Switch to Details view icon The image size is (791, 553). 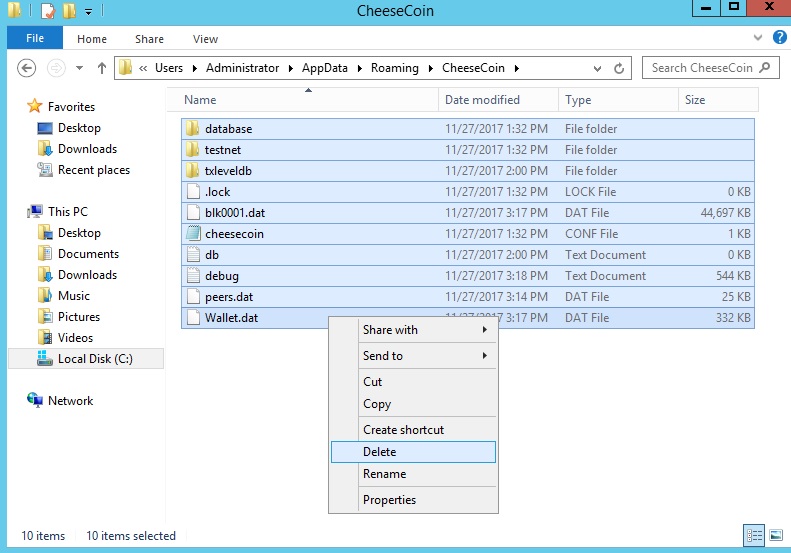[754, 535]
